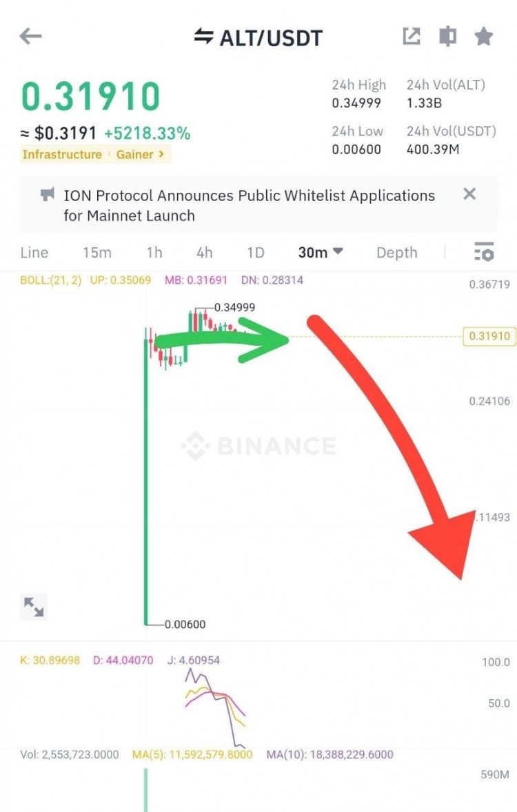Expand the Gainer tag chevron

(161, 154)
